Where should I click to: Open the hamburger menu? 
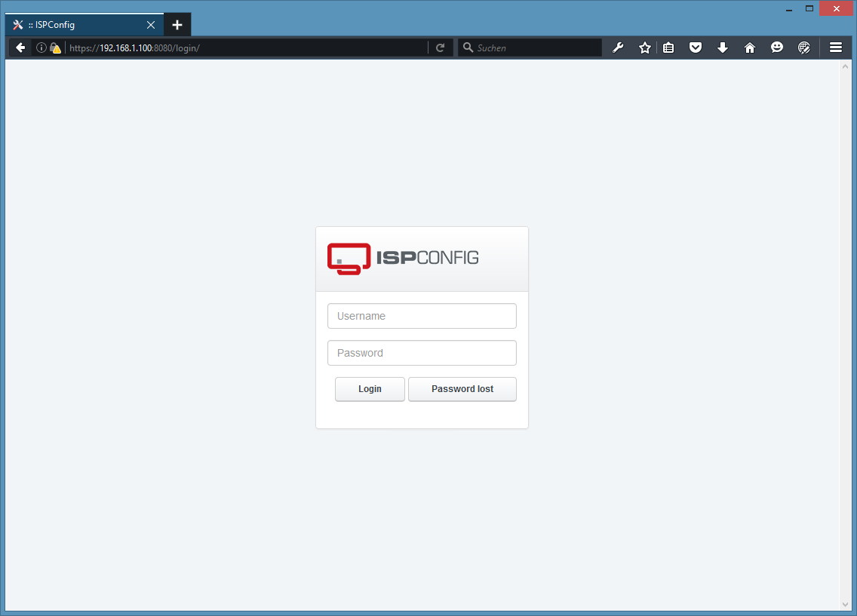point(836,48)
